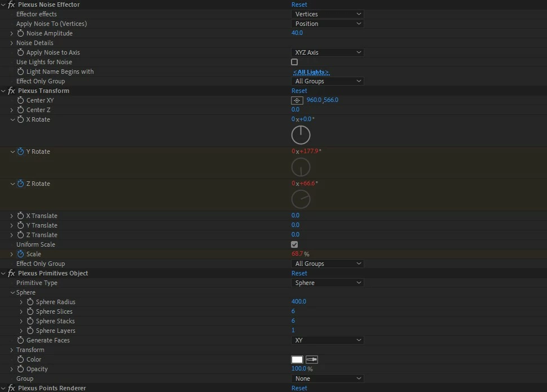Toggle fx switch for Plexus Transform
This screenshot has width=547, height=392.
11,91
